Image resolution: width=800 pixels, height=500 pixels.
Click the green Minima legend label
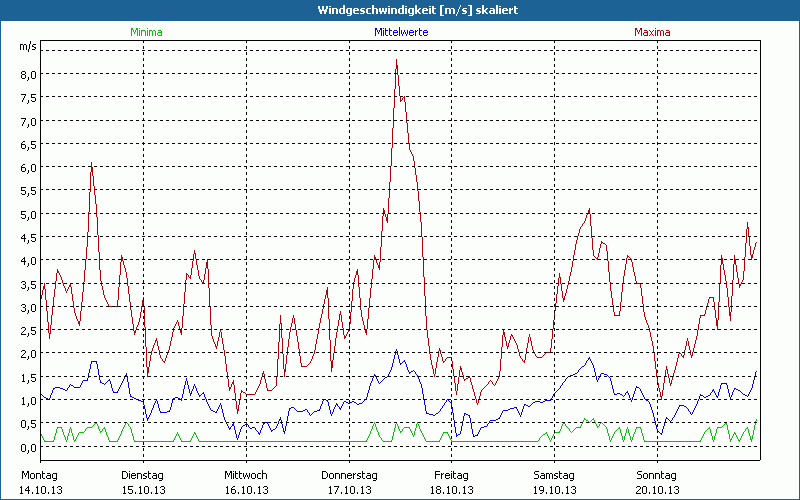[x=145, y=32]
